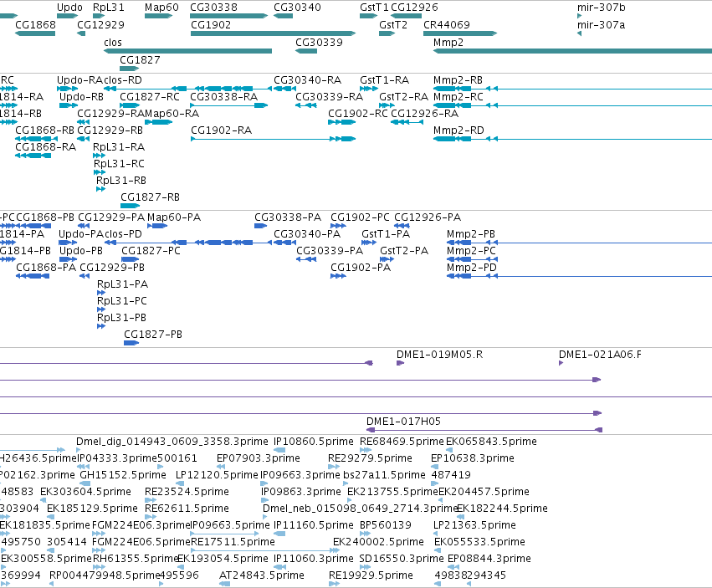Open the clos-RD transcript label

[123, 80]
